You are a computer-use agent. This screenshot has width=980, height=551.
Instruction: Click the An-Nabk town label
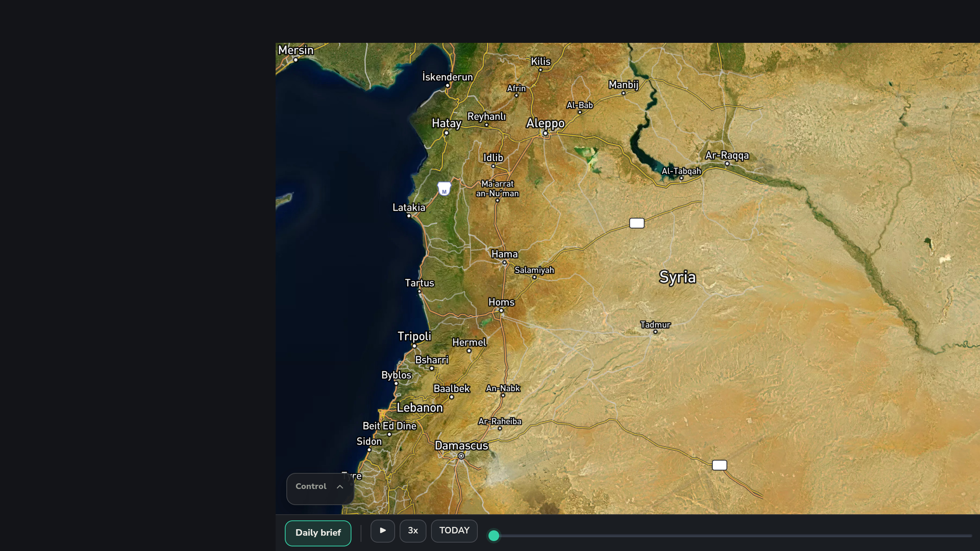503,388
